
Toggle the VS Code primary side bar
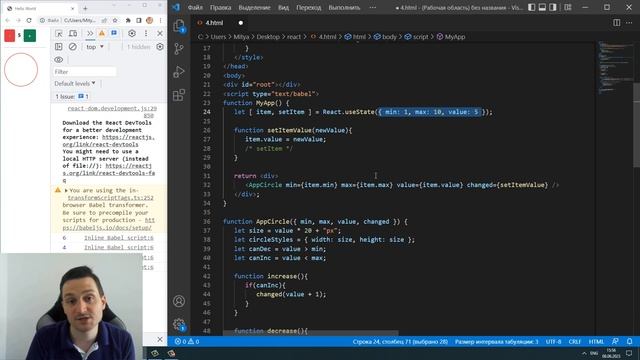pos(531,7)
